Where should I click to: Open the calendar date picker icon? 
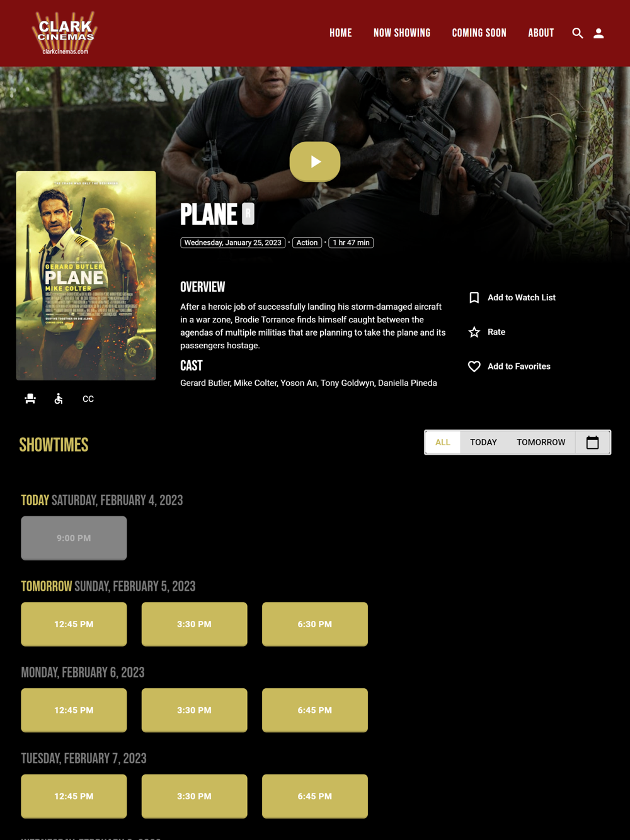(x=592, y=442)
